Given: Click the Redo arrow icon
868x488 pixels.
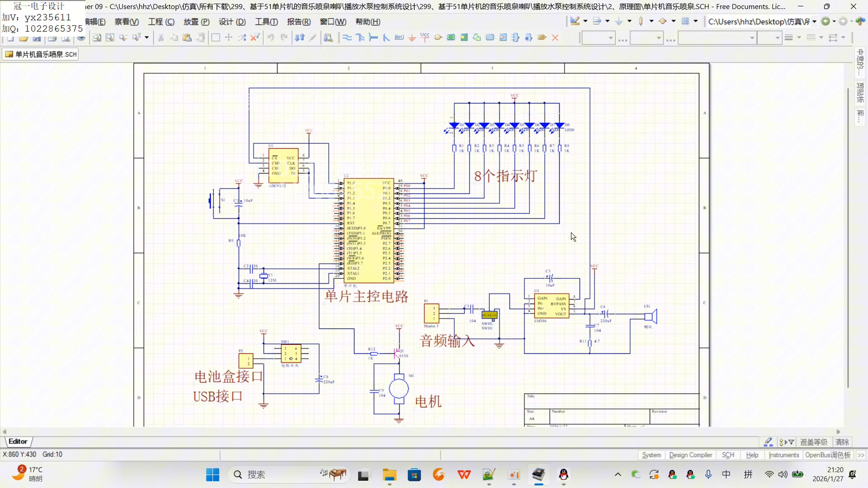Looking at the screenshot, I should click(x=284, y=38).
